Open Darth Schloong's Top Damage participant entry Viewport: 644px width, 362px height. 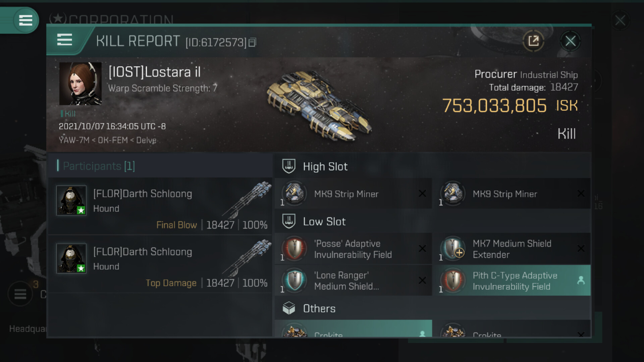coord(160,264)
